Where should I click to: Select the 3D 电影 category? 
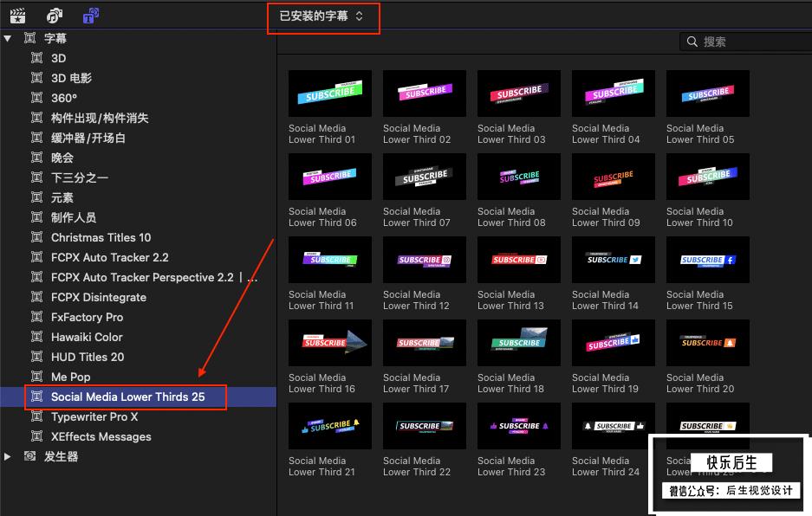71,78
